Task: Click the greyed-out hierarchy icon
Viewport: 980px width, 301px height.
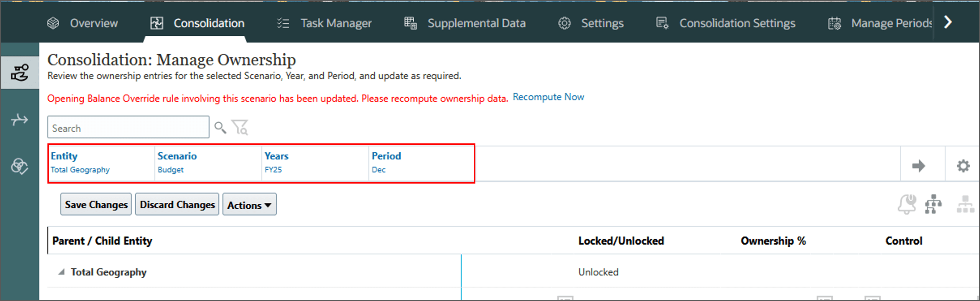Action: click(x=965, y=204)
